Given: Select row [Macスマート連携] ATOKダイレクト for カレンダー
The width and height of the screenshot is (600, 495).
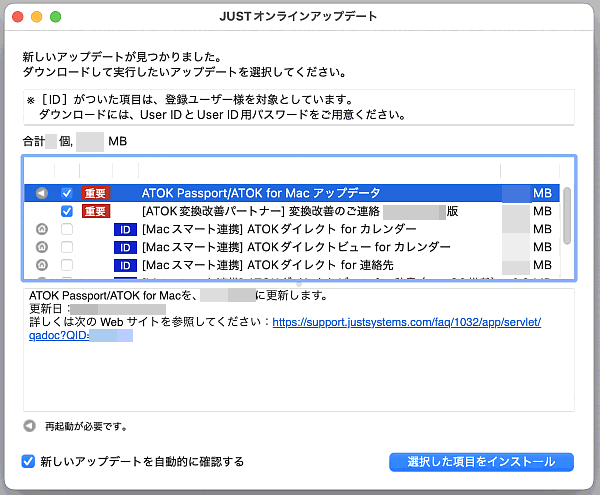Looking at the screenshot, I should click(292, 229).
